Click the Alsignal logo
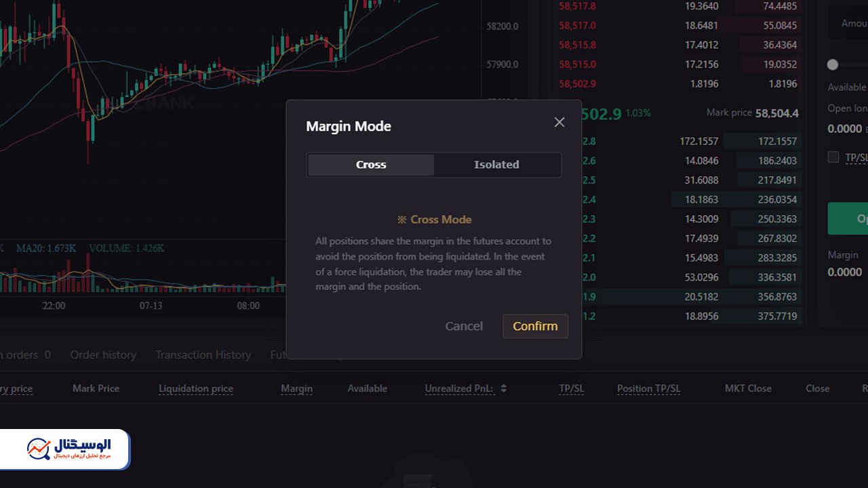This screenshot has width=868, height=488. [68, 449]
